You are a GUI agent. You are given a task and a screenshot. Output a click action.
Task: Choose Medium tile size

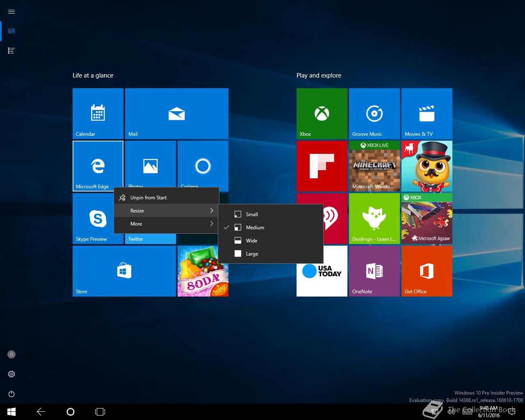coord(271,228)
